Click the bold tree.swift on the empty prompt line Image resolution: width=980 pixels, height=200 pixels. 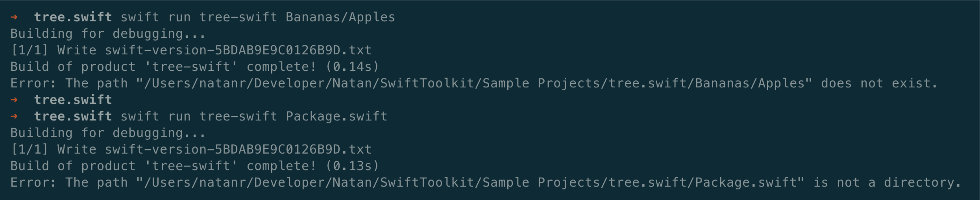coord(73,100)
